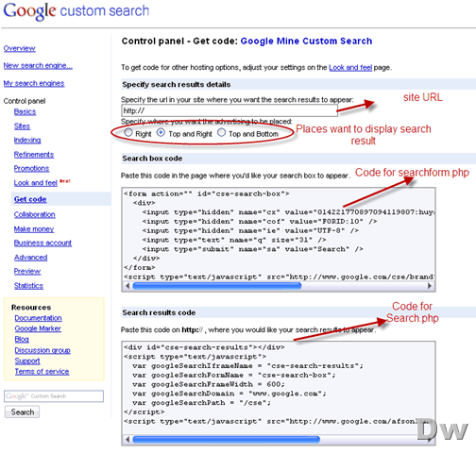Click New search engine link

click(x=38, y=66)
